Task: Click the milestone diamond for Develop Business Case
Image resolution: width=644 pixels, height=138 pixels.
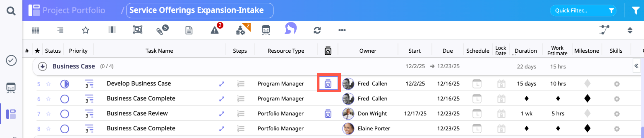Action: (587, 84)
